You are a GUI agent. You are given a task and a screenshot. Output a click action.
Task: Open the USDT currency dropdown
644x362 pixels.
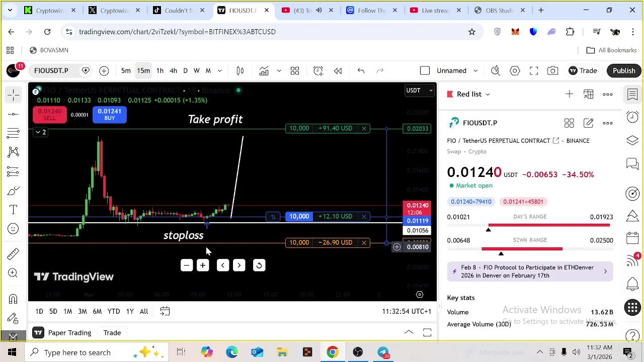(x=419, y=90)
